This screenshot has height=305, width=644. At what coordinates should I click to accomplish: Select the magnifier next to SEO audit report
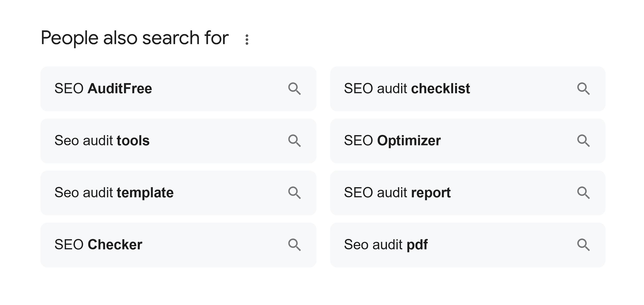point(583,193)
